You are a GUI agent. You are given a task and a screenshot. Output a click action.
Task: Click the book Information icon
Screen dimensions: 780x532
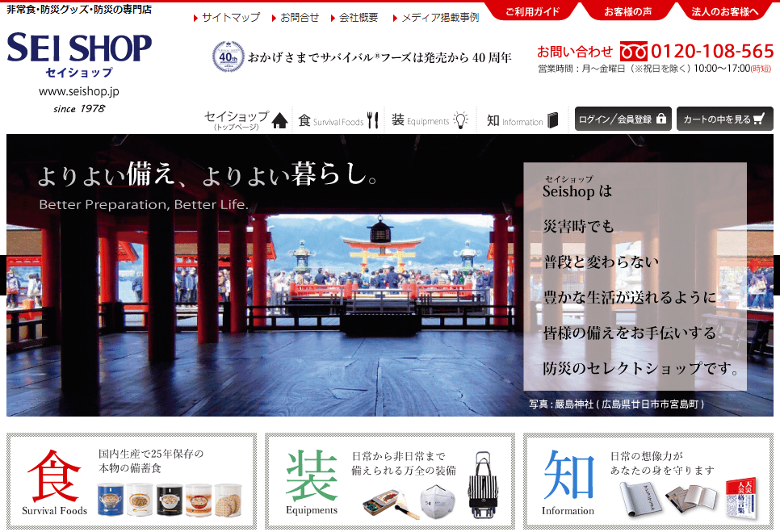553,120
